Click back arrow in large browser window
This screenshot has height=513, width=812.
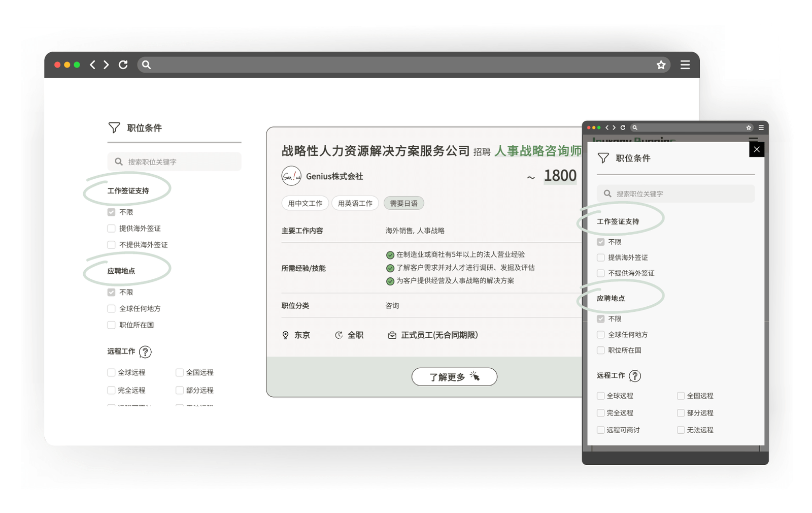(92, 65)
